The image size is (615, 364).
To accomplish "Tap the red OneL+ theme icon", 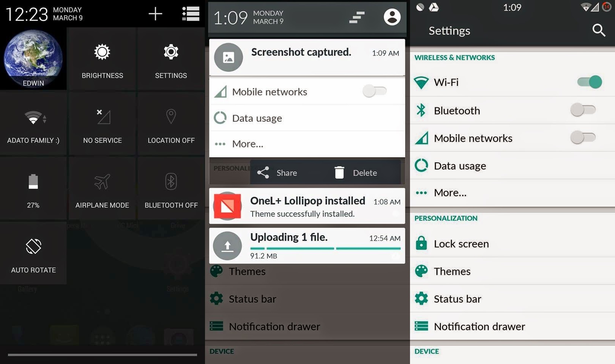I will click(x=227, y=206).
